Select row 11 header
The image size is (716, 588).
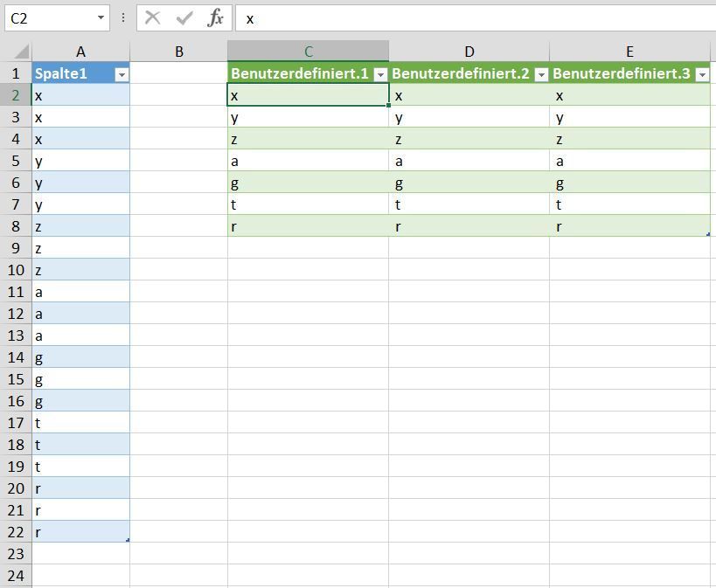point(16,292)
